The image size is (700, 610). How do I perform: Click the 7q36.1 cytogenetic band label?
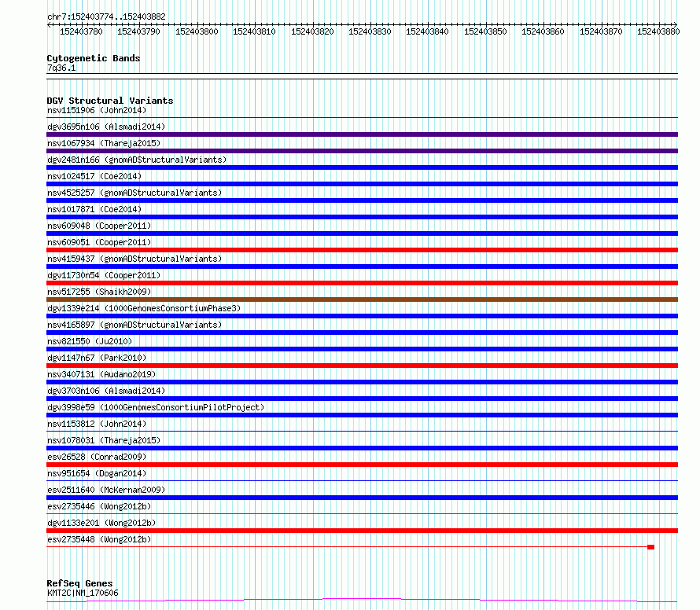coord(61,68)
